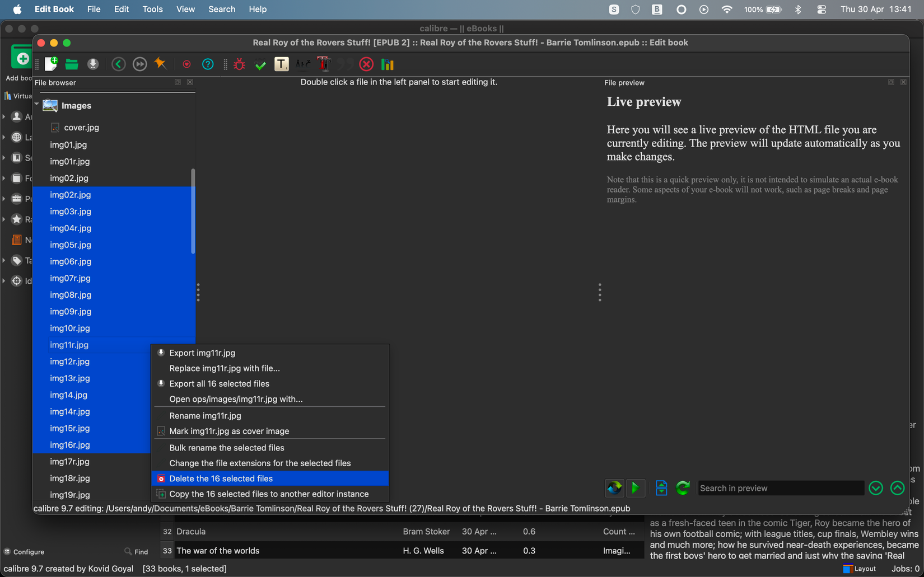Open the special characters Ałč icon

[303, 64]
